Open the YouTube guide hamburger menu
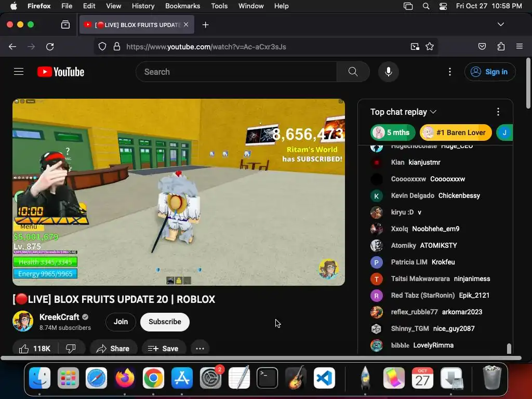Viewport: 532px width, 399px height. (x=19, y=72)
